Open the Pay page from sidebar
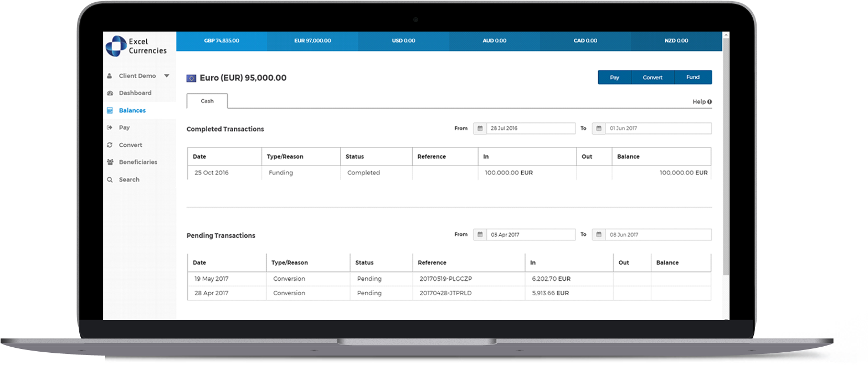The image size is (868, 365). tap(124, 127)
